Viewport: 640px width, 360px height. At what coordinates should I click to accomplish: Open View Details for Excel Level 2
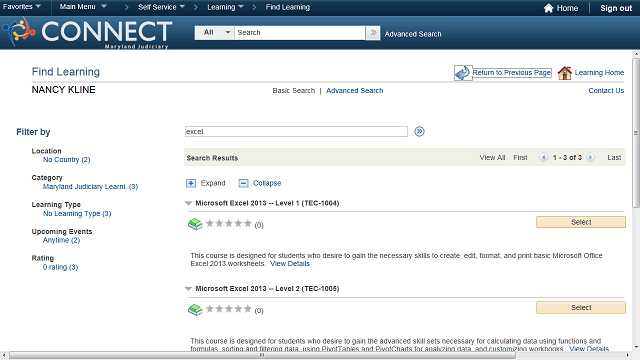[x=589, y=349]
